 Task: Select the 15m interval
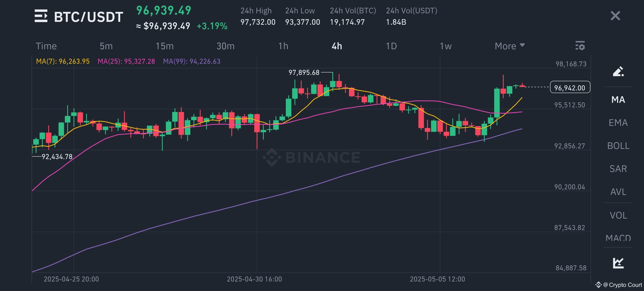[x=164, y=46]
